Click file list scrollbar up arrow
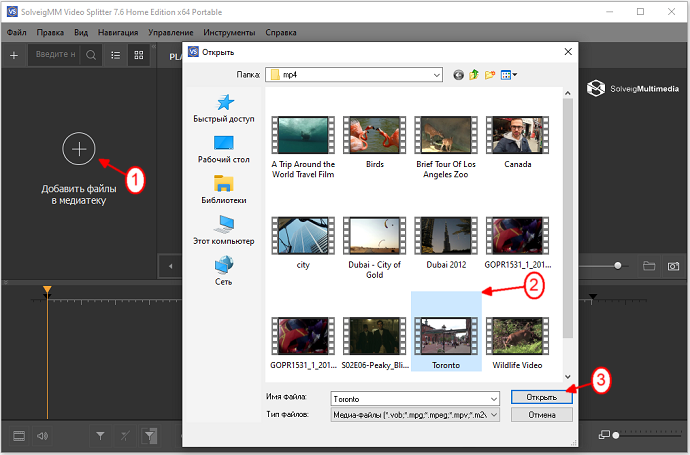Viewport: 690px width, 455px height. click(x=568, y=93)
